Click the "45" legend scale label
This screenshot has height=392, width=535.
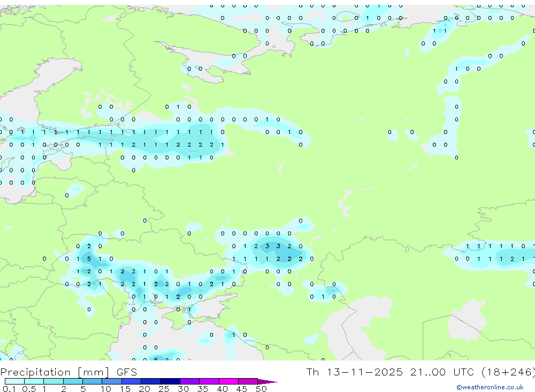click(x=242, y=389)
